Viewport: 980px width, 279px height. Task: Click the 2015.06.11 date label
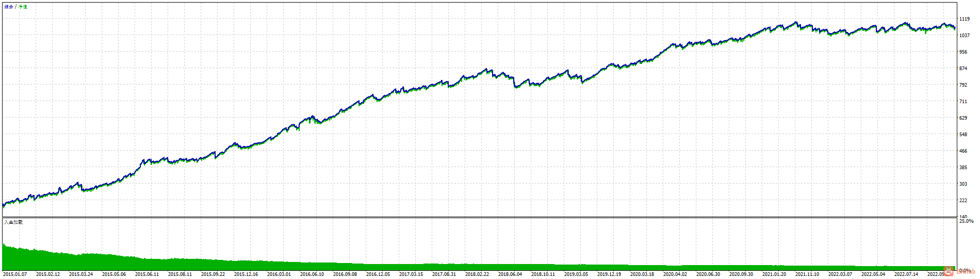coord(147,274)
